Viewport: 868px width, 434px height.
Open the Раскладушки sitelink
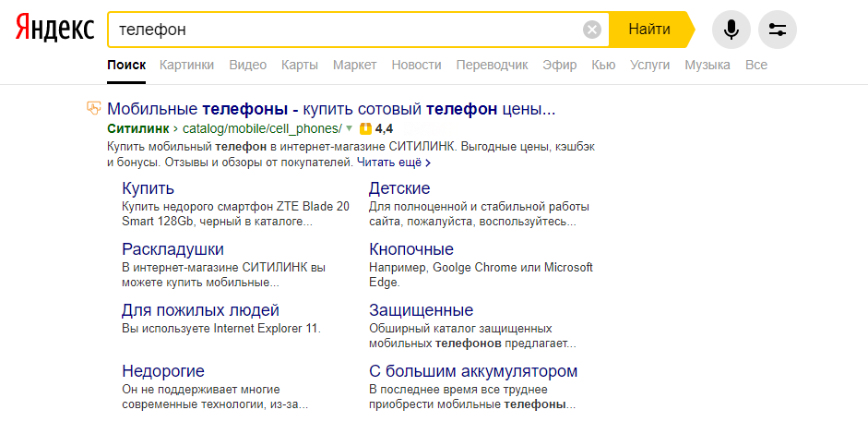[172, 249]
